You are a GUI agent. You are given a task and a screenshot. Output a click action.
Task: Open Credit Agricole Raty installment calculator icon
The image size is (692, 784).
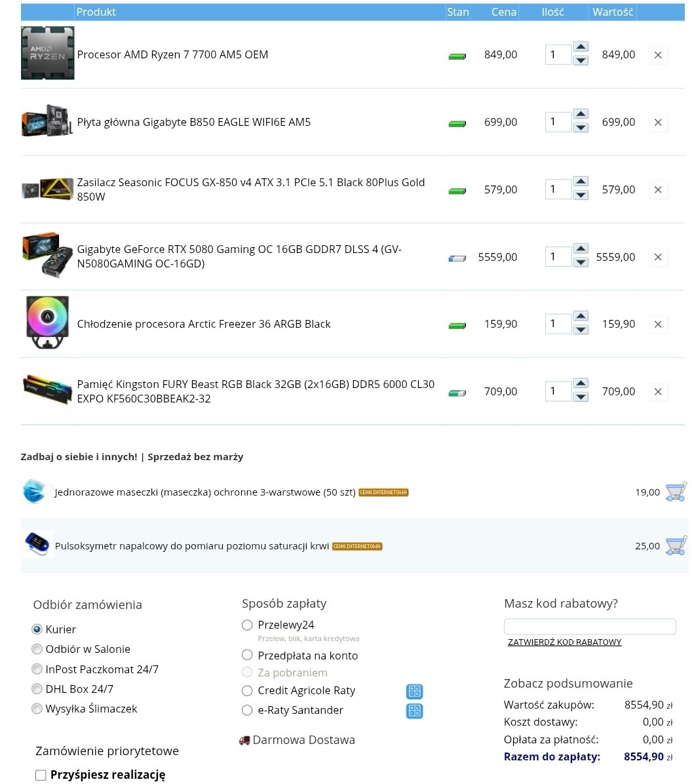[414, 692]
